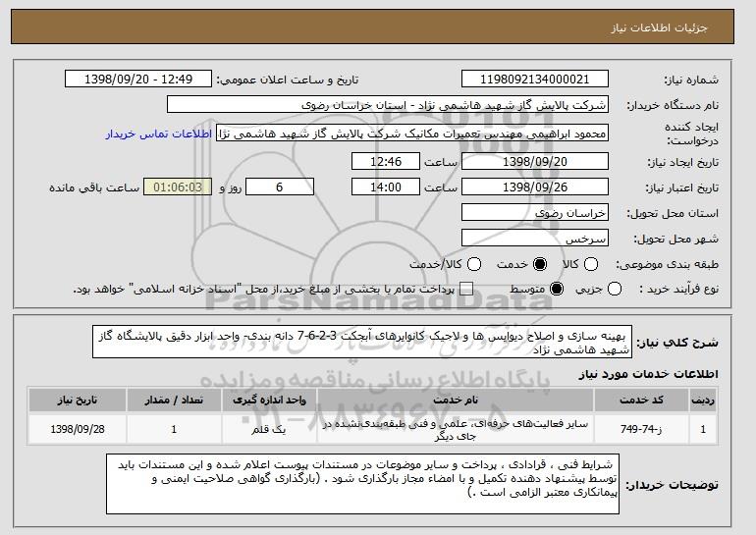Click the نام خدمت column header
The height and width of the screenshot is (535, 756).
click(456, 401)
